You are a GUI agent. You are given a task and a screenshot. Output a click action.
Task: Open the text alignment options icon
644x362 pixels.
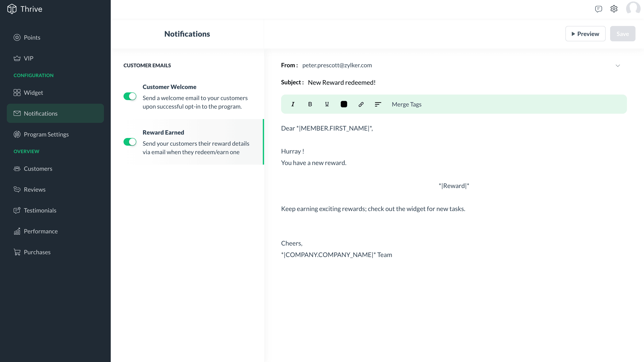[378, 104]
